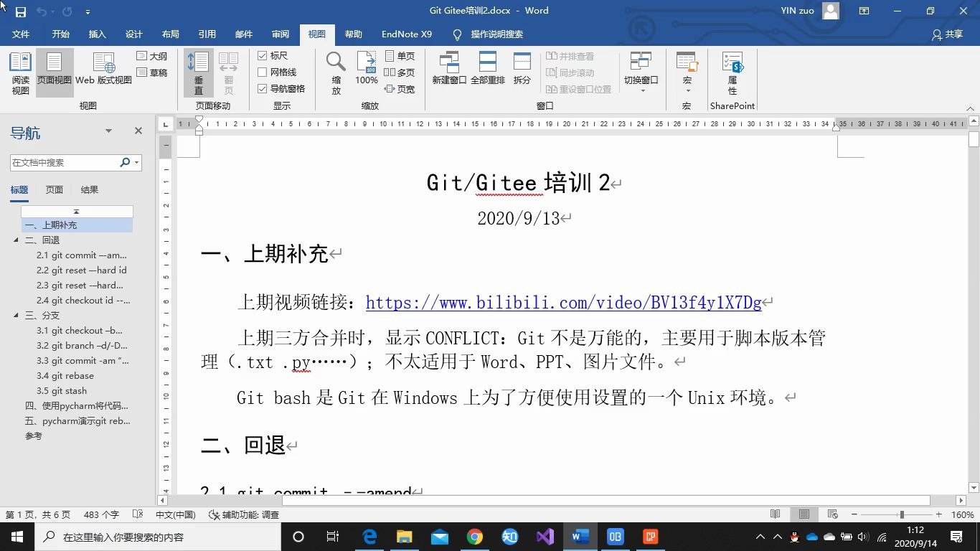Image resolution: width=980 pixels, height=551 pixels.
Task: Open the Zoom dialog (缩放)
Action: click(x=336, y=73)
